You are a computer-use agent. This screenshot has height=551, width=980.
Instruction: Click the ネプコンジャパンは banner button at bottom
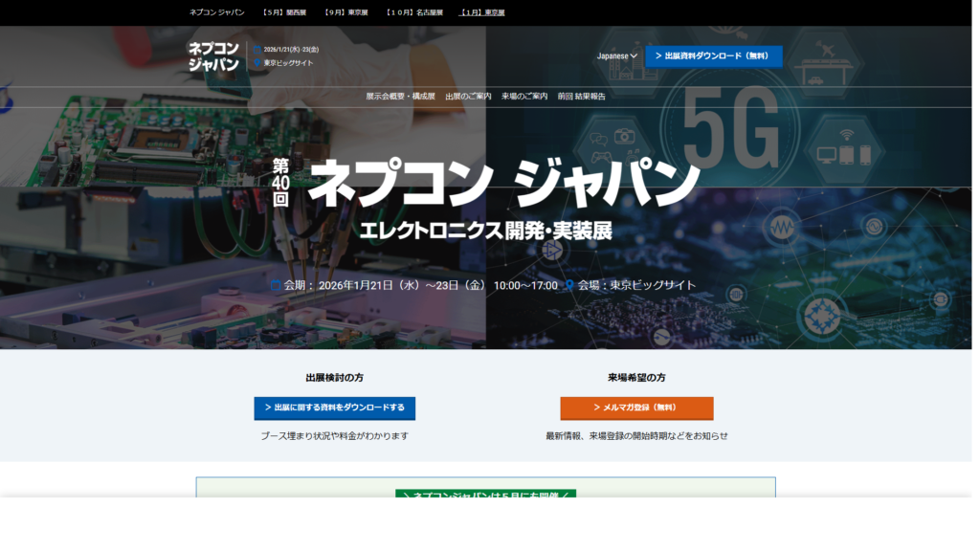point(485,495)
